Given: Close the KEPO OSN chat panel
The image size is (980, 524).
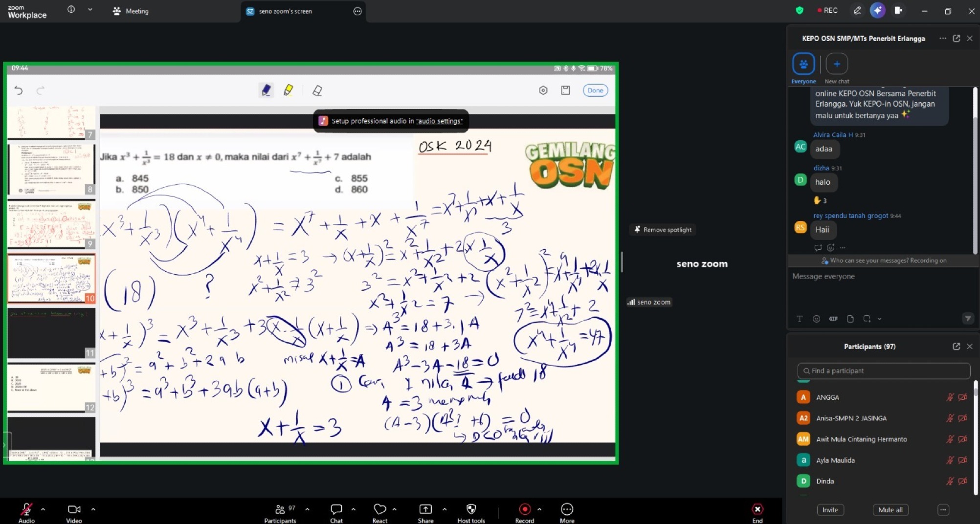Looking at the screenshot, I should pyautogui.click(x=970, y=38).
